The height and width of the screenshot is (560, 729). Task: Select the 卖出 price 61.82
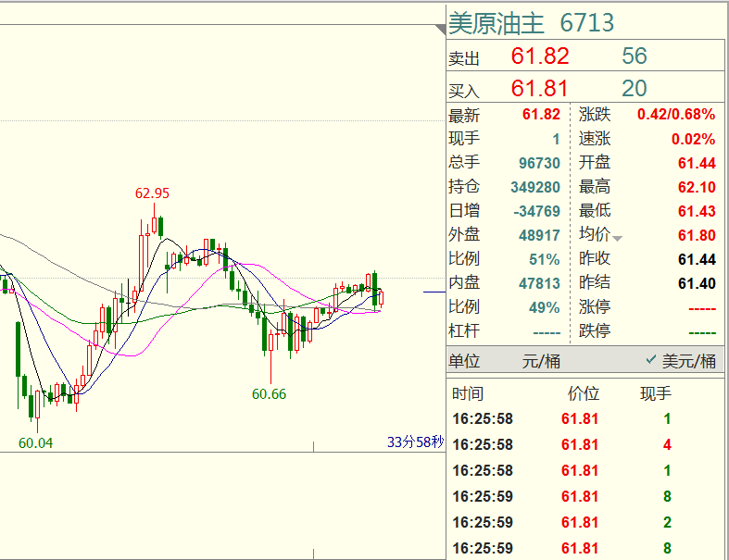(540, 56)
